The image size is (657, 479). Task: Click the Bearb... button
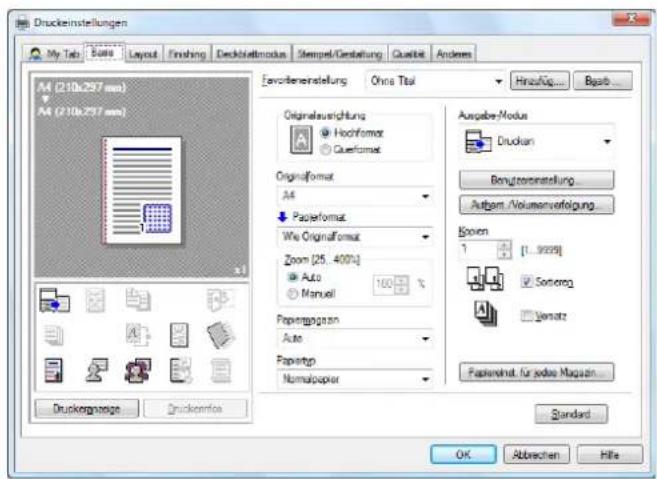pyautogui.click(x=603, y=81)
